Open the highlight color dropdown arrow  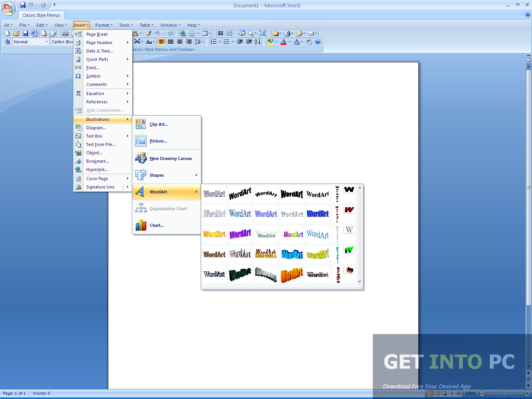[276, 42]
